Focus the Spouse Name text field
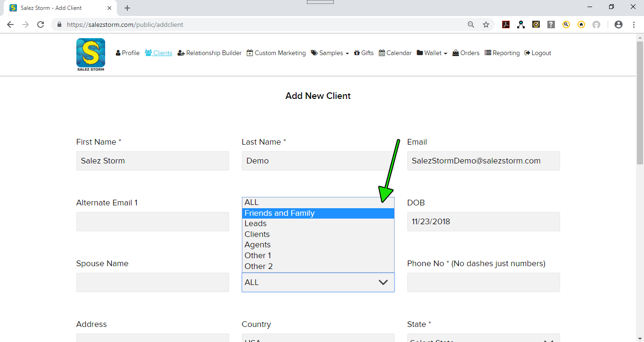 [x=152, y=282]
